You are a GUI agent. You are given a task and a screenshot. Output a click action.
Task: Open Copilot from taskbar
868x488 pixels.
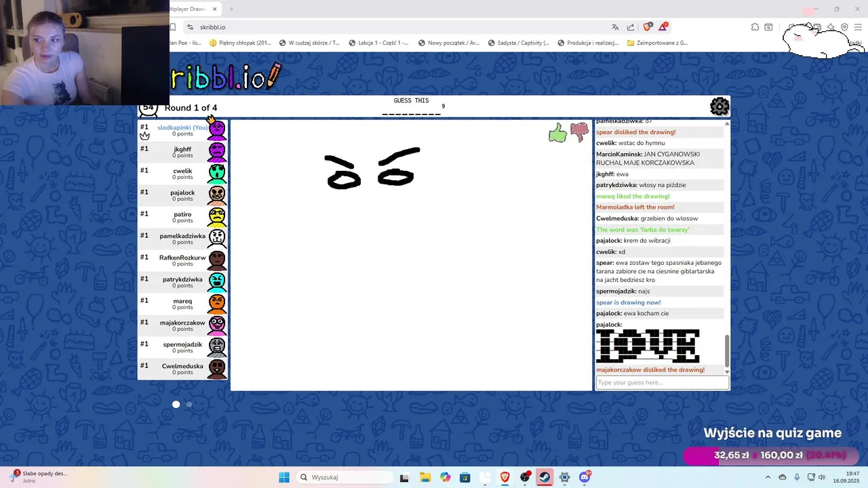point(445,477)
